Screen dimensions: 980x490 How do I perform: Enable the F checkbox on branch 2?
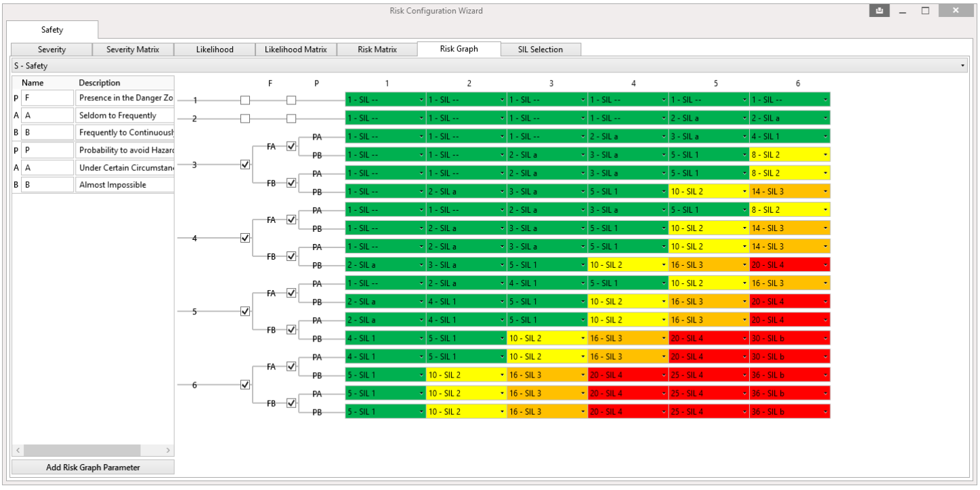pos(245,119)
